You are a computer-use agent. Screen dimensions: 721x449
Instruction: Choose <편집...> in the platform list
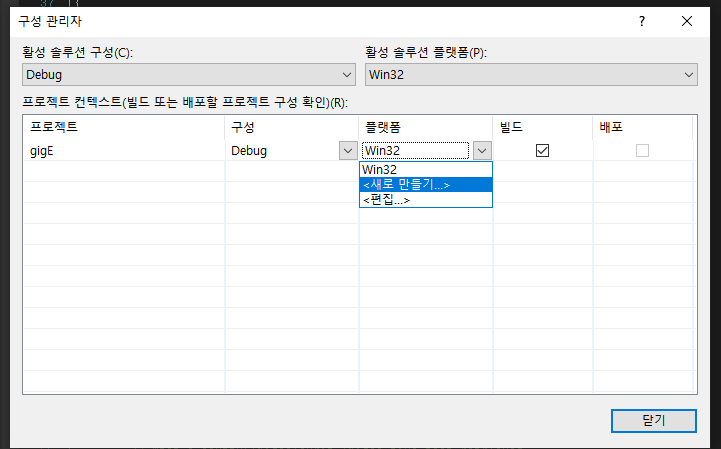click(x=426, y=200)
